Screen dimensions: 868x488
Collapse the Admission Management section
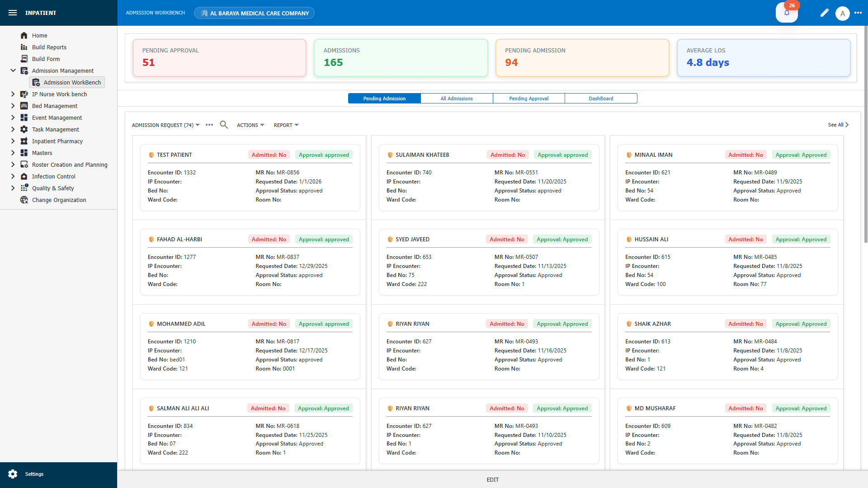point(13,70)
